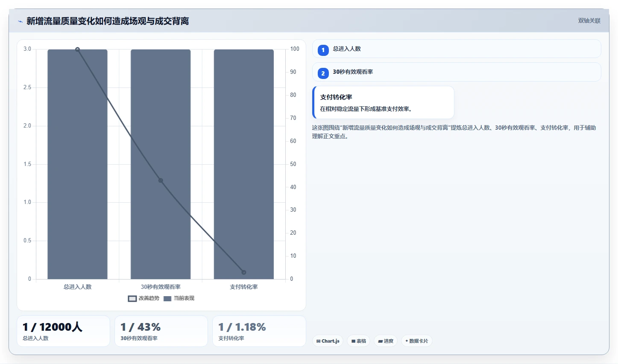Click the left axis value 1.5
The height and width of the screenshot is (364, 618).
[x=27, y=164]
